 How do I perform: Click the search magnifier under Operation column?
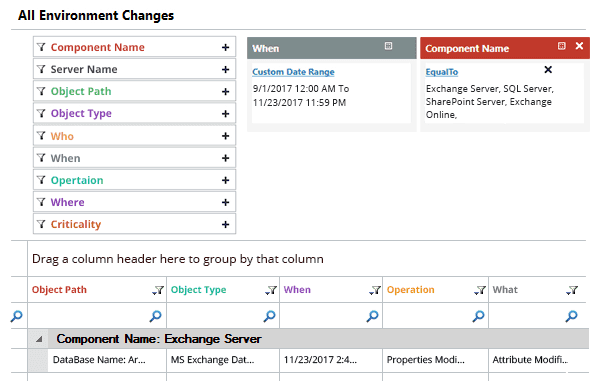click(478, 316)
